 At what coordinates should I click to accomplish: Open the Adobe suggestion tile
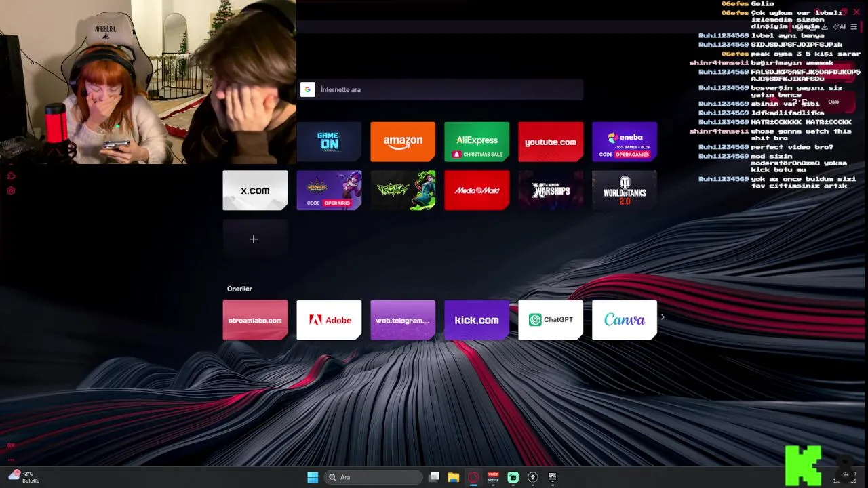[x=329, y=320]
